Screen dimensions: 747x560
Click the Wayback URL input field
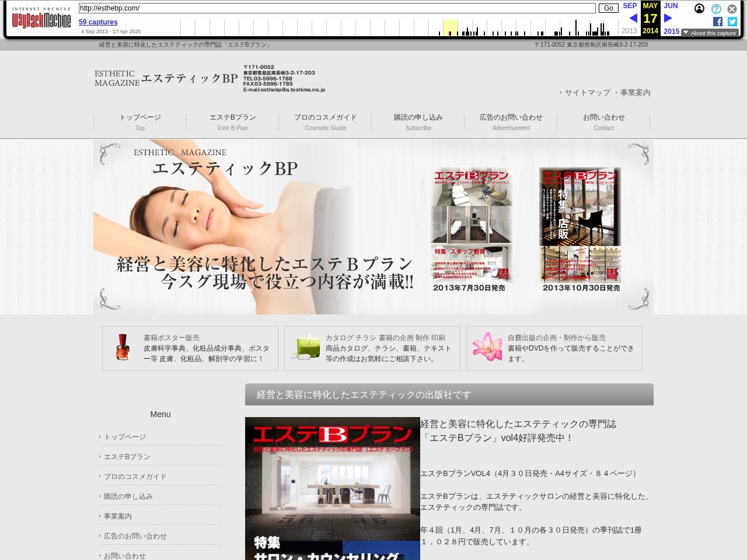point(337,8)
